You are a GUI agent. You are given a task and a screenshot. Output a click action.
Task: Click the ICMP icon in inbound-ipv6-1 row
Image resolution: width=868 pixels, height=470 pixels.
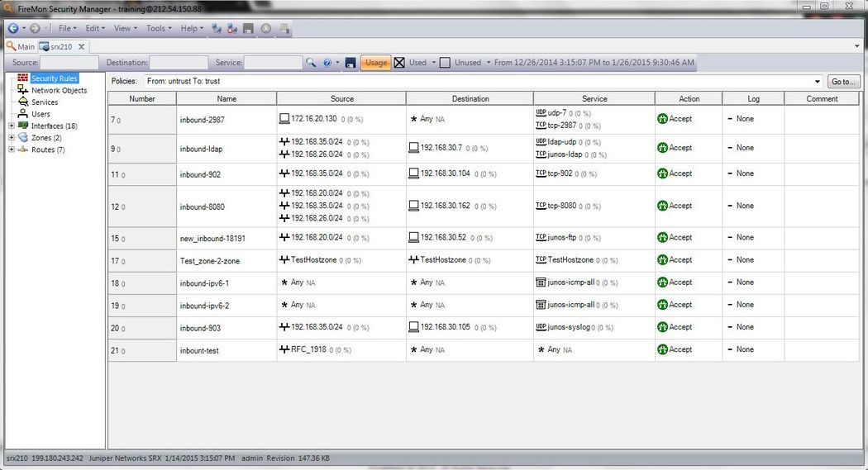541,282
